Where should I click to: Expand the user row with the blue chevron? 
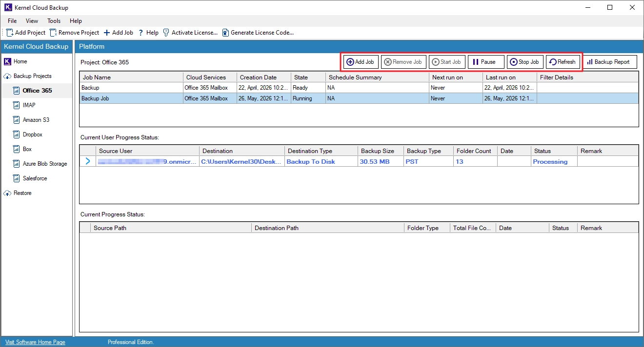click(88, 161)
